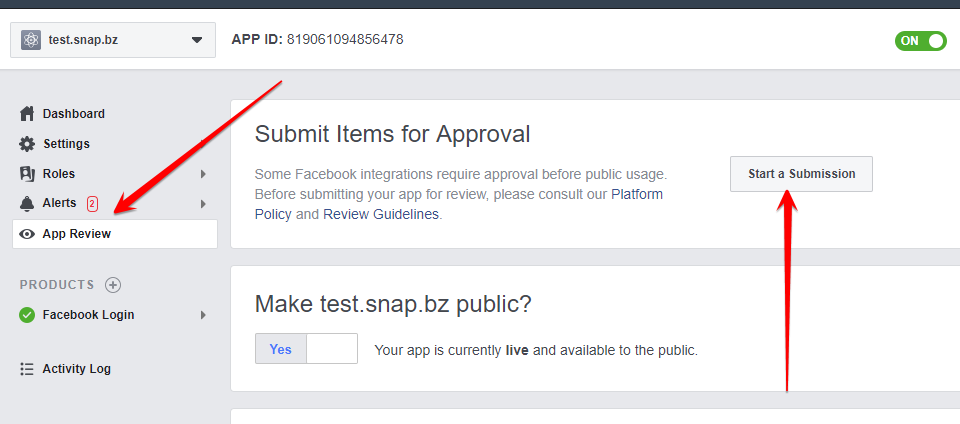Click the Alerts notification badge showing 2

tap(92, 204)
